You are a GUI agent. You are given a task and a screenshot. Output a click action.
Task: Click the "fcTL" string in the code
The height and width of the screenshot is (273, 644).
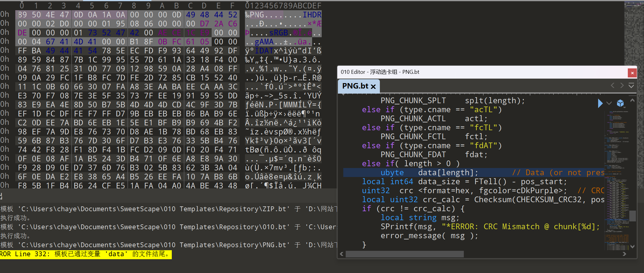pos(483,127)
